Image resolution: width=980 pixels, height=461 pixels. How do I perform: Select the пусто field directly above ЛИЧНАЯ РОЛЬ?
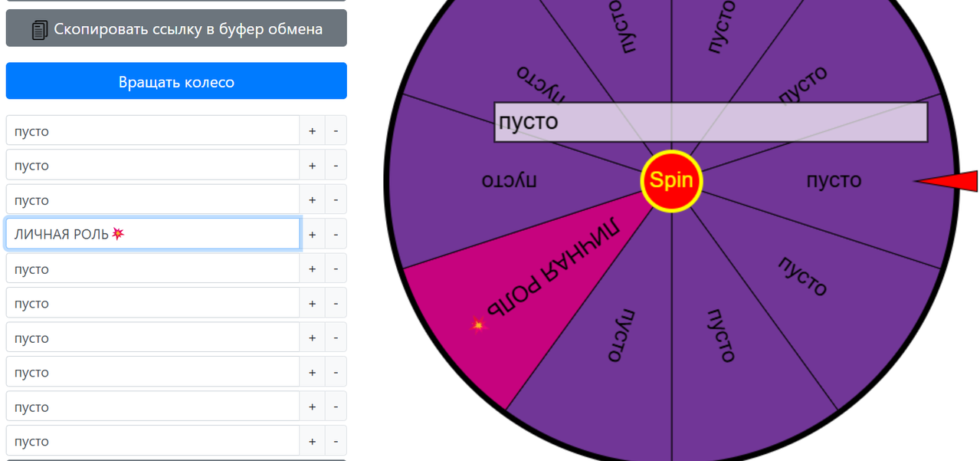(x=152, y=199)
